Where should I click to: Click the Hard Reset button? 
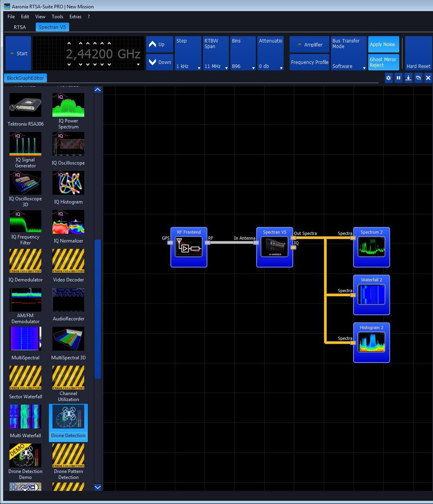tap(418, 53)
